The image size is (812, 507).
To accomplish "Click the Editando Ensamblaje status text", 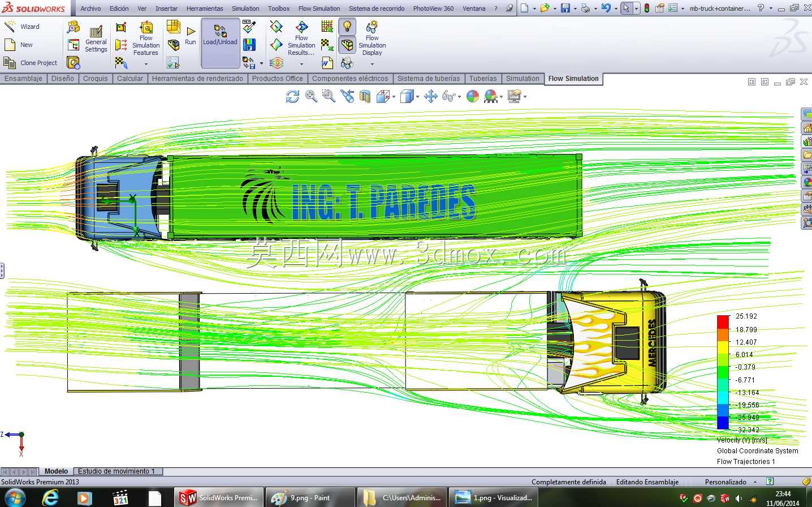I will click(x=647, y=482).
